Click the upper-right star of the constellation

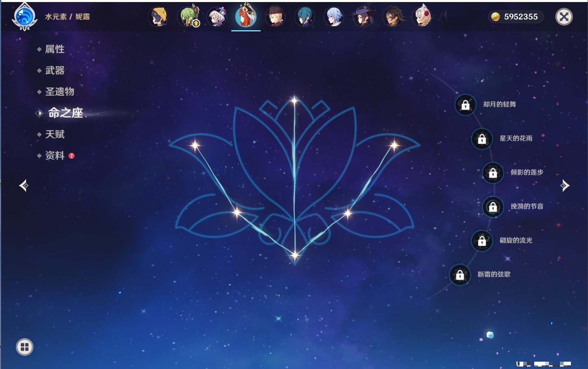pyautogui.click(x=394, y=145)
